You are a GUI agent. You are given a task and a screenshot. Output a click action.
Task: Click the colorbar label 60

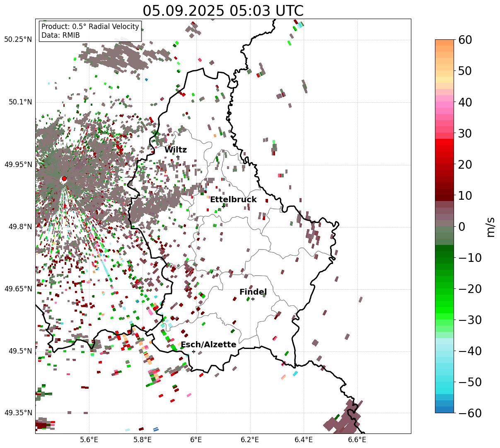[464, 40]
